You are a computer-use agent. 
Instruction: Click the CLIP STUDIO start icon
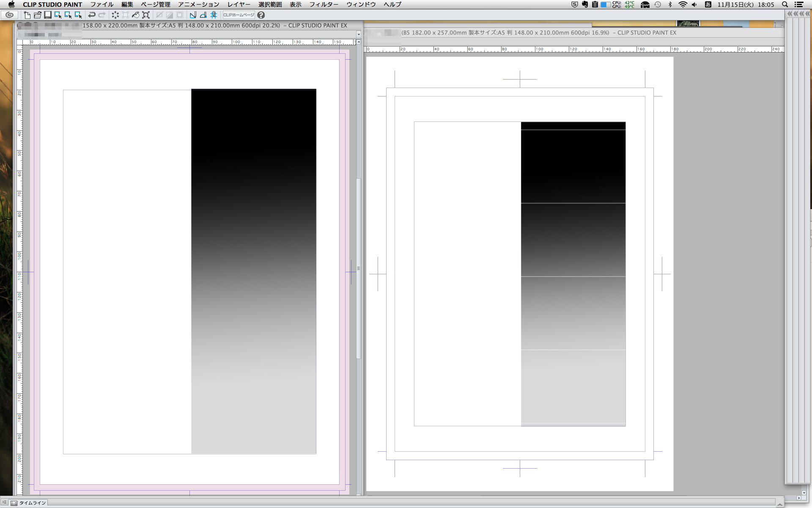point(9,15)
